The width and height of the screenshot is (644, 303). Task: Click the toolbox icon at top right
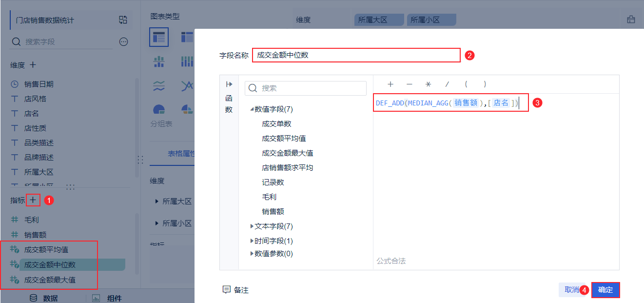(x=631, y=20)
